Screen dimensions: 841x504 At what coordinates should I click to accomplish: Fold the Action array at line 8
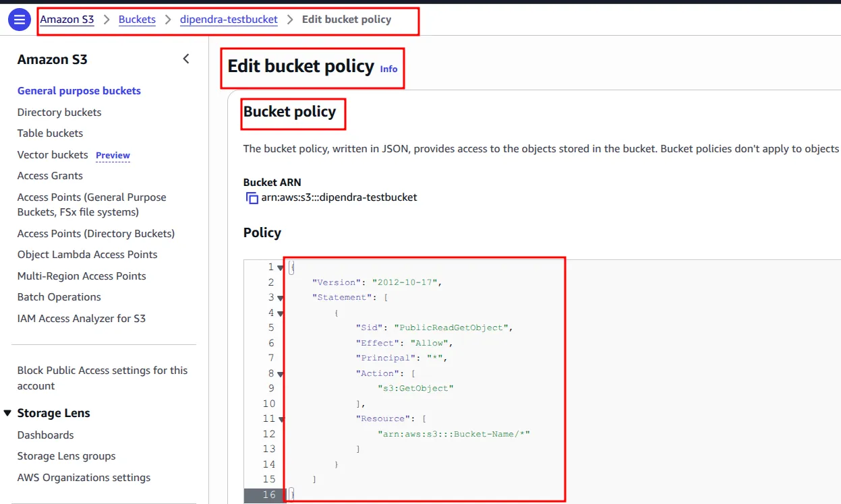point(281,374)
